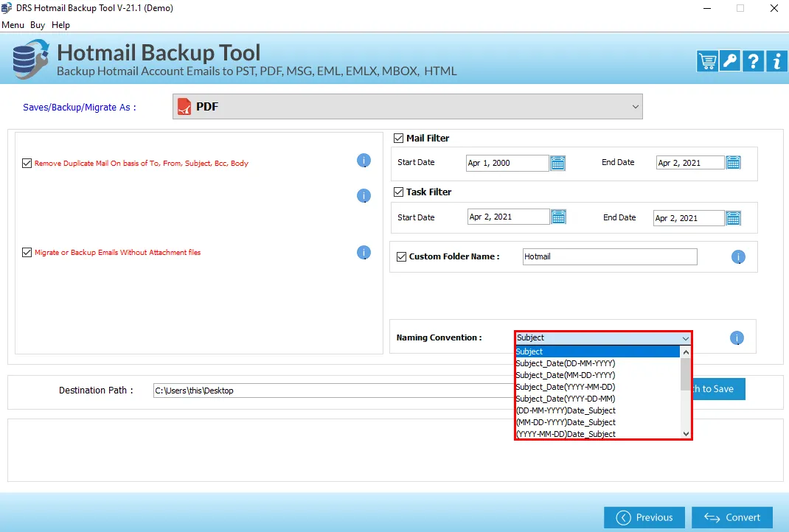Click info icon beside Migrate Without Attachment

point(364,253)
